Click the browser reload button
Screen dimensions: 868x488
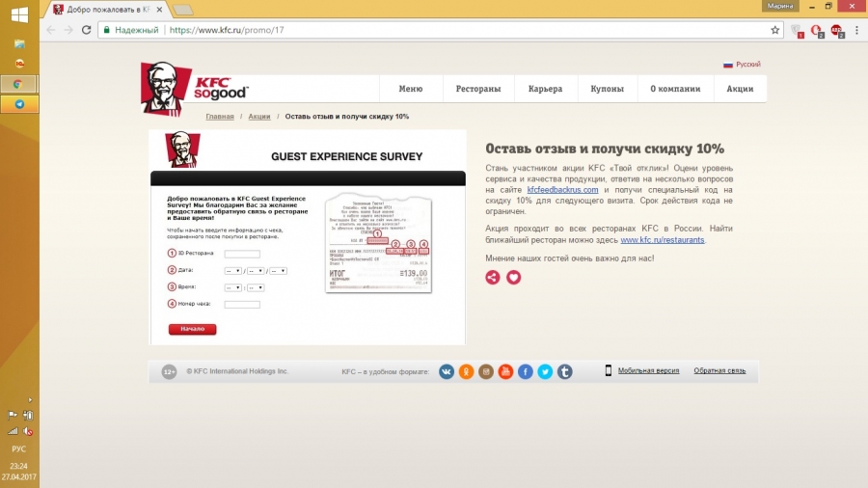tap(87, 30)
